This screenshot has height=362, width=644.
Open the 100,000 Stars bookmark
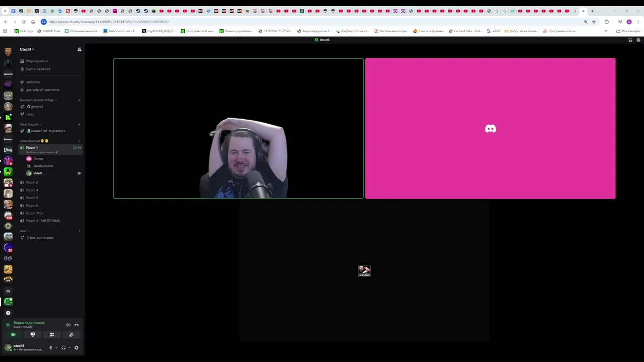[x=49, y=31]
